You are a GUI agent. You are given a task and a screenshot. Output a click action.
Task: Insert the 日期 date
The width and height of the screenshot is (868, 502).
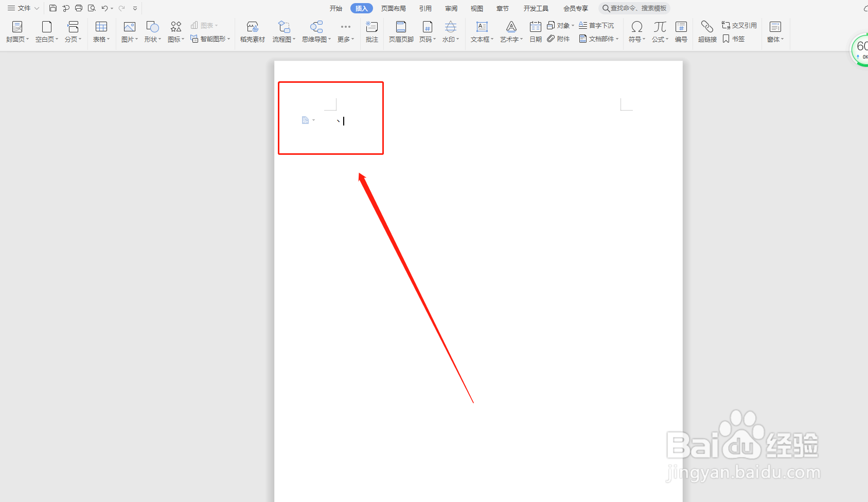point(536,32)
